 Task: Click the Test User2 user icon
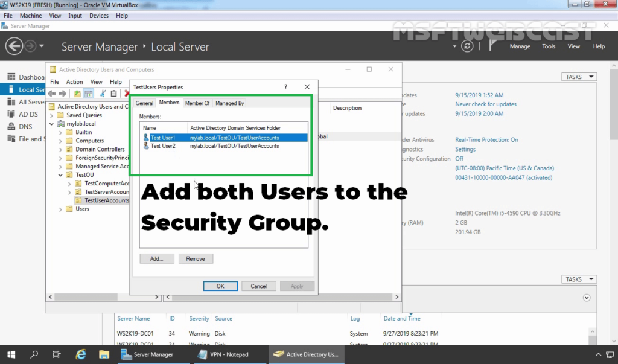click(x=146, y=146)
